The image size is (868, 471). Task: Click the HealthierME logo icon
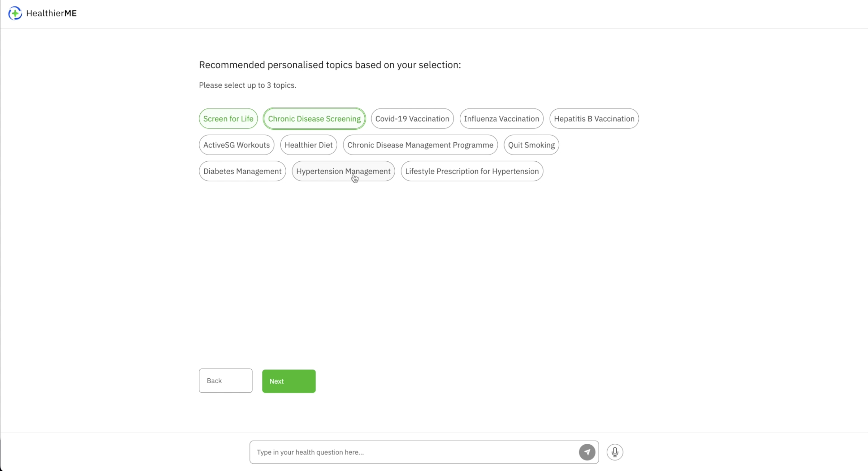coord(15,13)
